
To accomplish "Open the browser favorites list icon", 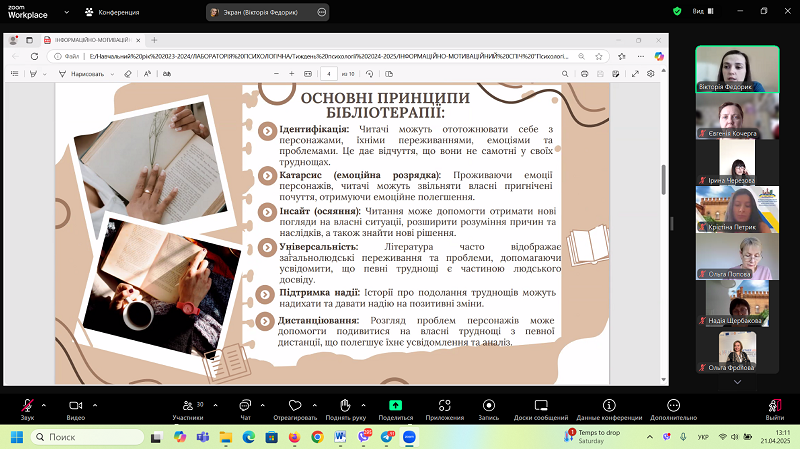I will [621, 56].
